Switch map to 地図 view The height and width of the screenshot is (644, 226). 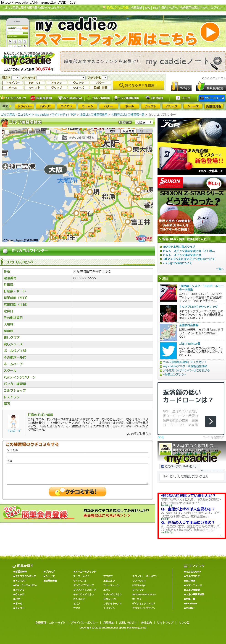click(x=113, y=131)
